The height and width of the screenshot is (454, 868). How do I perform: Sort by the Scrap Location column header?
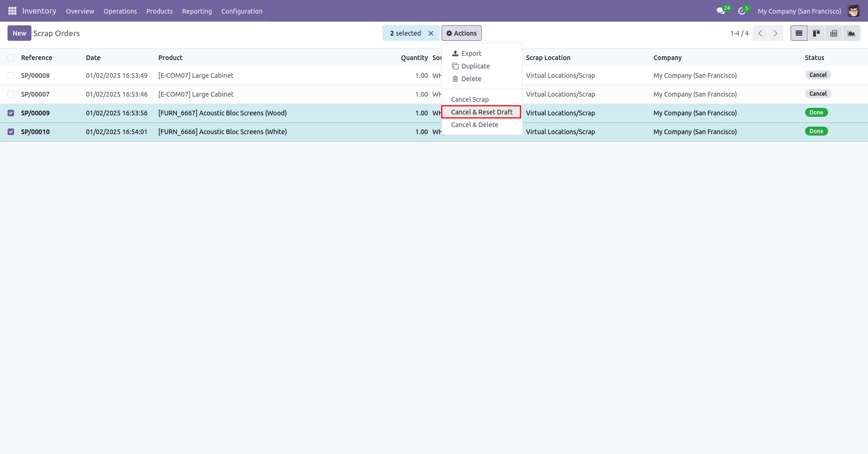548,58
